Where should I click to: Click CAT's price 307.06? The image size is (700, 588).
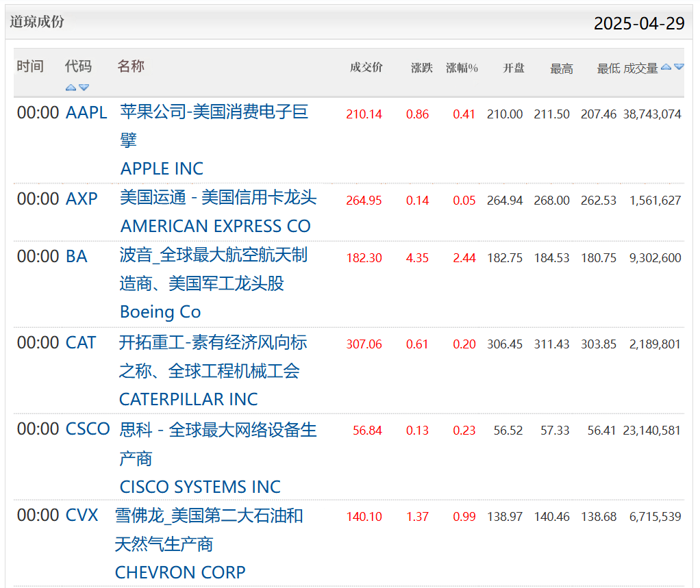364,344
